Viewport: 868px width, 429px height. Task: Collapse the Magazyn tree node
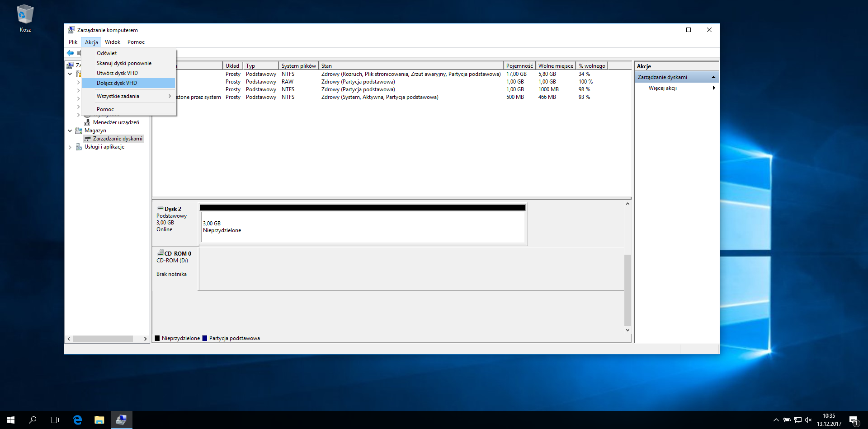click(70, 131)
